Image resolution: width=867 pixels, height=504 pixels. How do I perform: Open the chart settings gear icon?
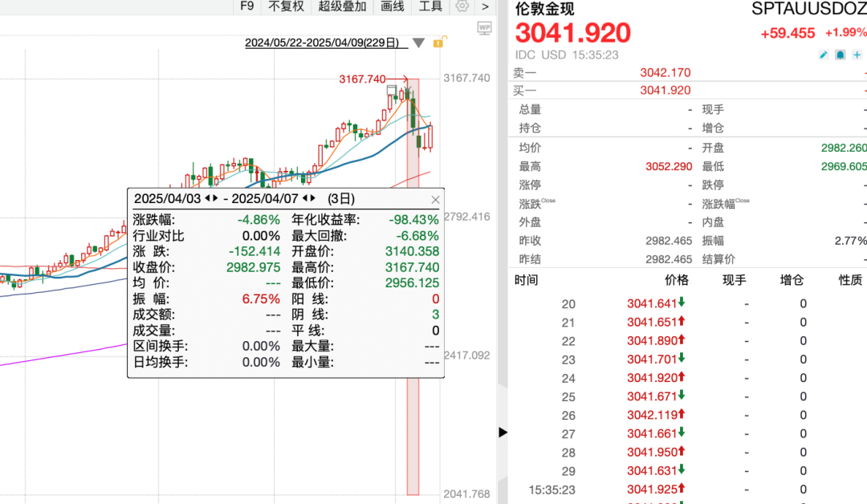coord(462,6)
